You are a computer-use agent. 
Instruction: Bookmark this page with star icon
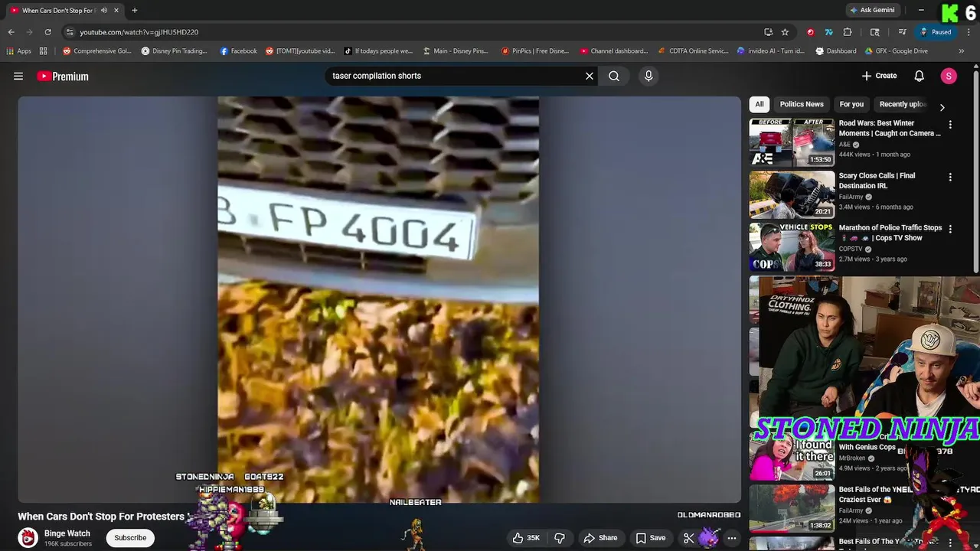[785, 32]
